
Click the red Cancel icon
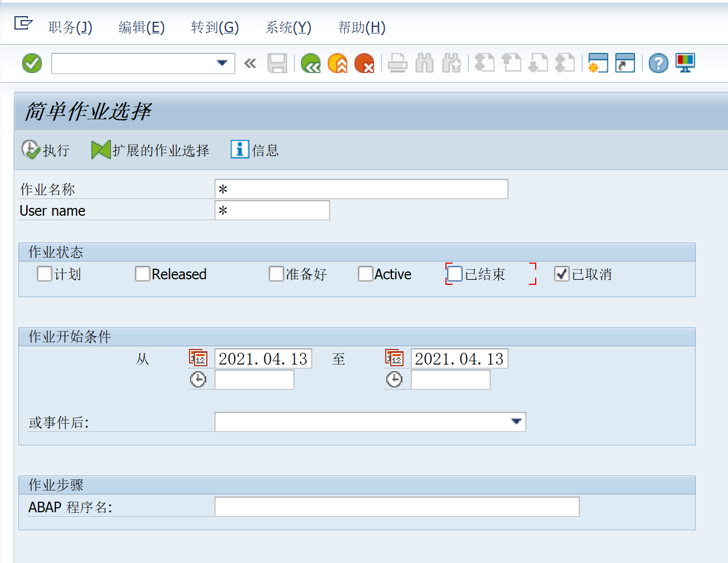pyautogui.click(x=364, y=63)
